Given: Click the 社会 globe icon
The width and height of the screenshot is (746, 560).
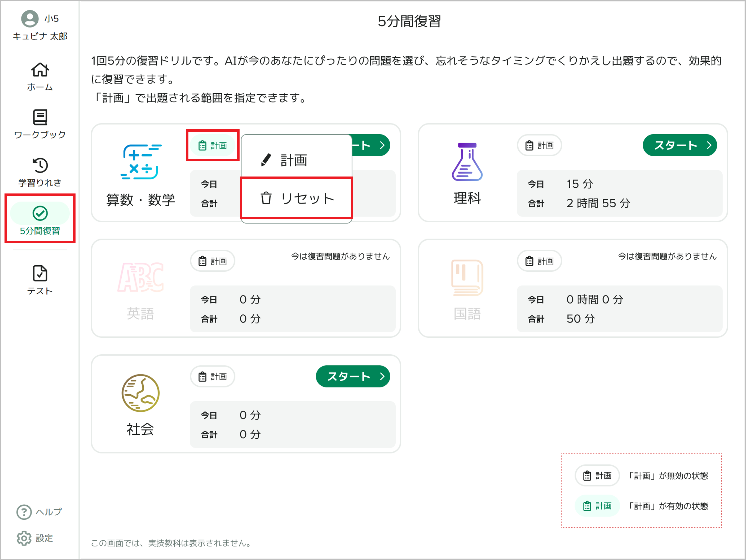Looking at the screenshot, I should pyautogui.click(x=141, y=393).
